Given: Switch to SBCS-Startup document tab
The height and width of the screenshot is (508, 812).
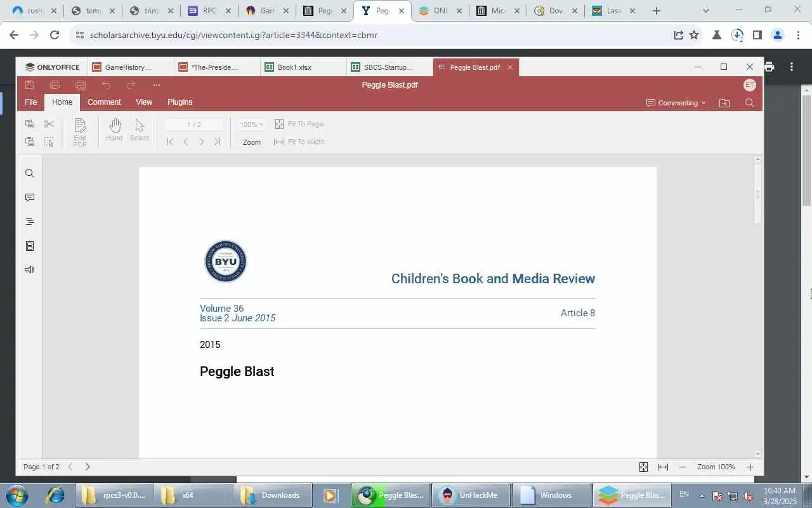Looking at the screenshot, I should [388, 67].
